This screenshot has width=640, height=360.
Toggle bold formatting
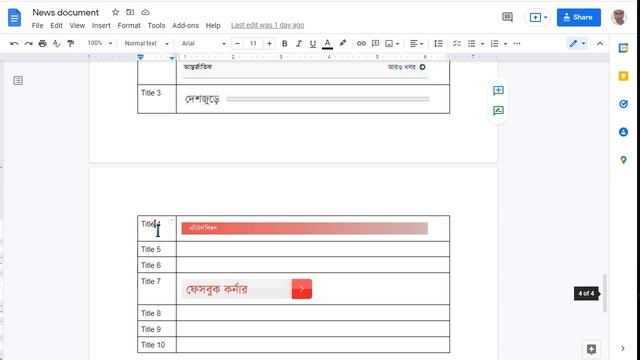click(284, 43)
